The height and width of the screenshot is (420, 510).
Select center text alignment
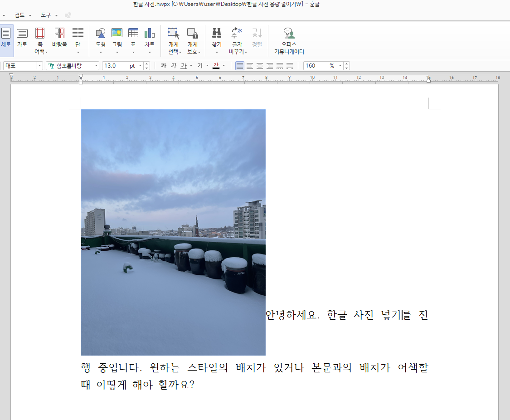(x=260, y=66)
